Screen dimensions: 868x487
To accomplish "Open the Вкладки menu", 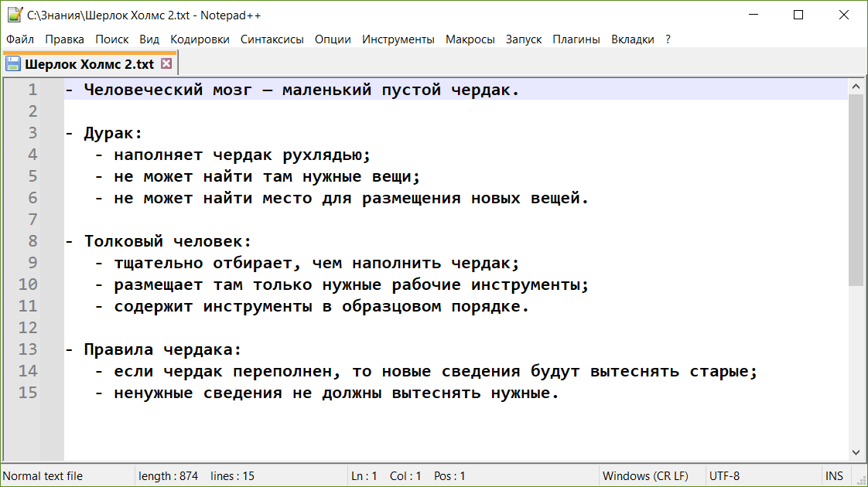I will 633,39.
